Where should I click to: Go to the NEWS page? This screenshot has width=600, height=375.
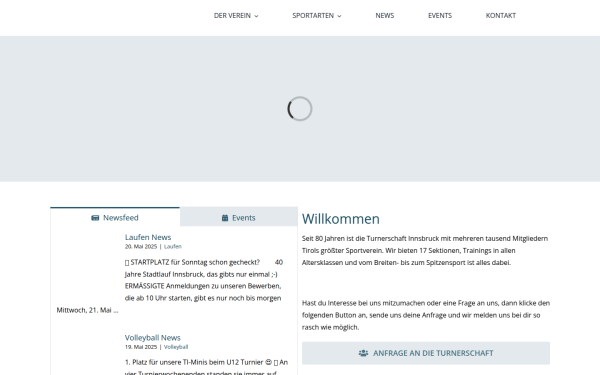[385, 16]
